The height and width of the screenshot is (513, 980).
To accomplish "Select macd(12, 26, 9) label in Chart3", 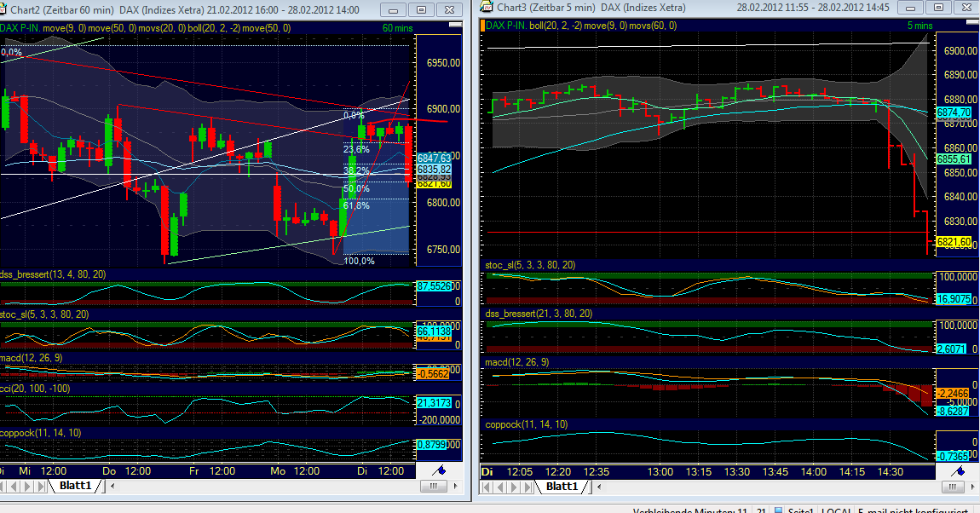I will pos(517,362).
